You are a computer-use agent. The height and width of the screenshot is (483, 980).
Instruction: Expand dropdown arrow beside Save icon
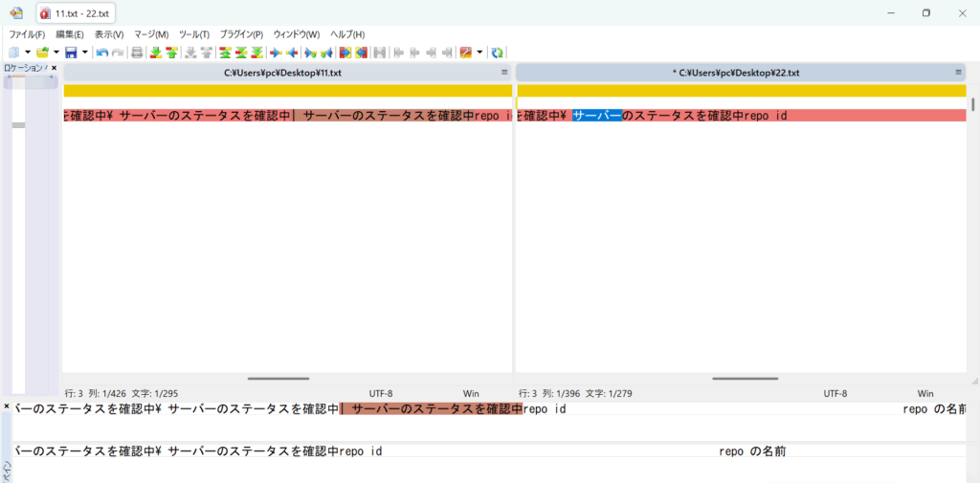click(84, 52)
